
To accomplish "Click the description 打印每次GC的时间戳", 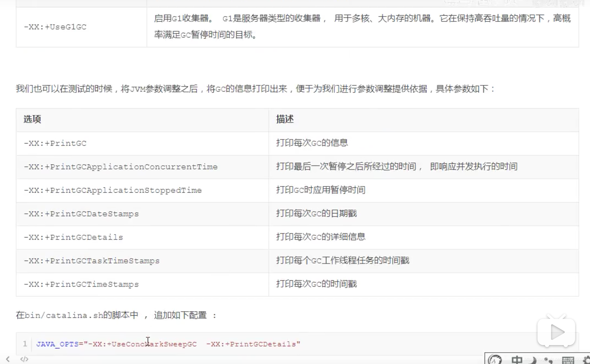I will (316, 284).
